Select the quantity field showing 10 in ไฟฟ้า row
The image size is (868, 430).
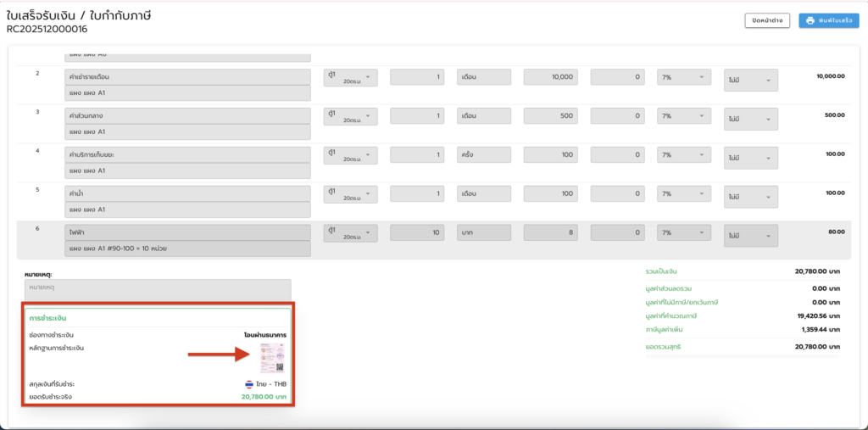coord(417,232)
